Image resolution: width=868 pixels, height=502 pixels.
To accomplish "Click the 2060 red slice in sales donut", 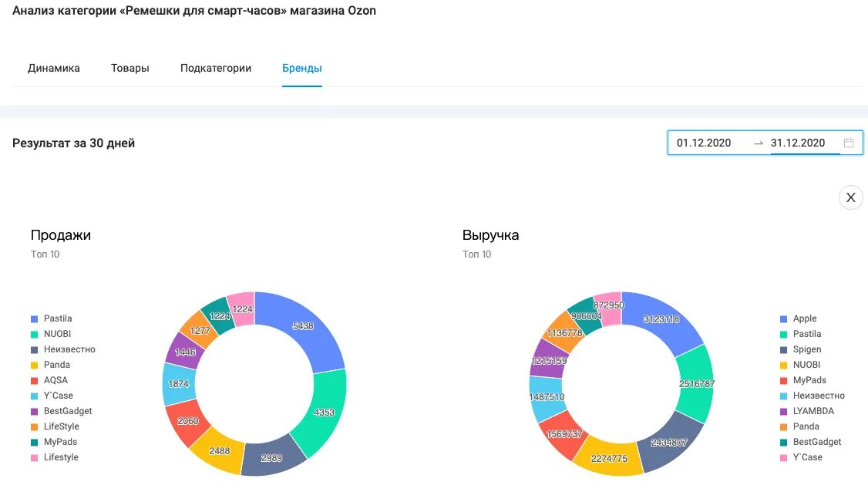I will (187, 422).
